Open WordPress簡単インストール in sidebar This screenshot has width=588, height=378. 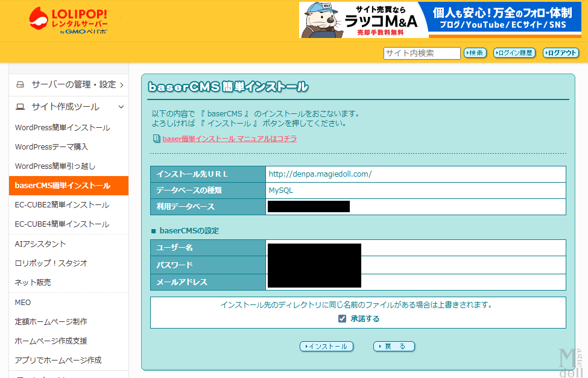[62, 128]
